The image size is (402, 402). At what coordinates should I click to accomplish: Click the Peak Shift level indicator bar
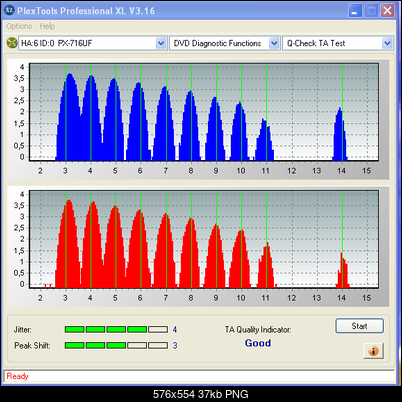click(x=116, y=345)
